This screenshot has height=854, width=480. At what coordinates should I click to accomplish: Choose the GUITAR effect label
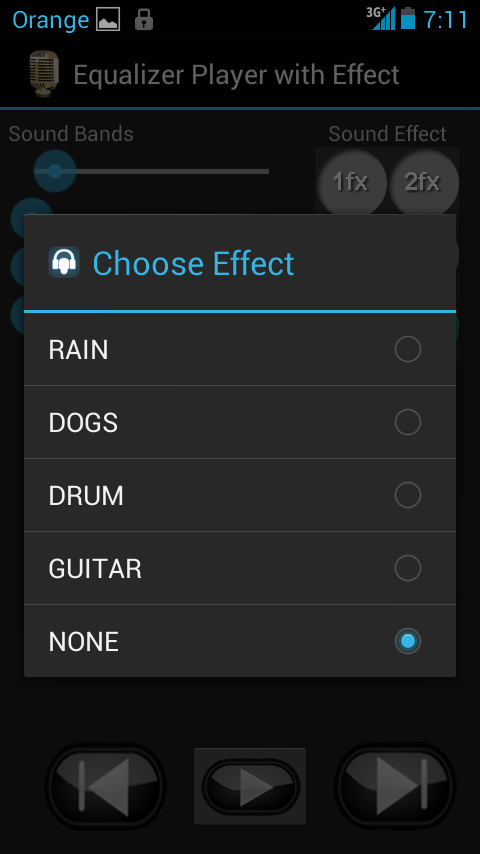point(95,569)
